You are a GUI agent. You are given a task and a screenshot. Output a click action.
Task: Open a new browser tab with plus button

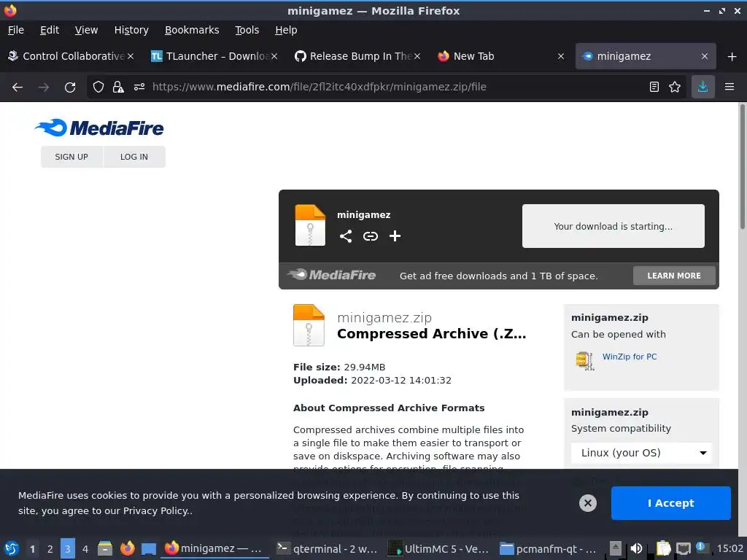click(732, 56)
